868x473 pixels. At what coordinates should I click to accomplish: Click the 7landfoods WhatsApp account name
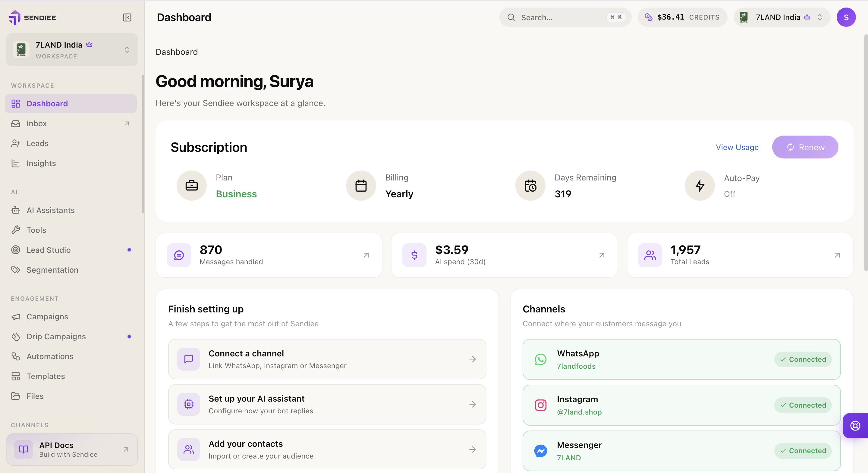(x=576, y=366)
